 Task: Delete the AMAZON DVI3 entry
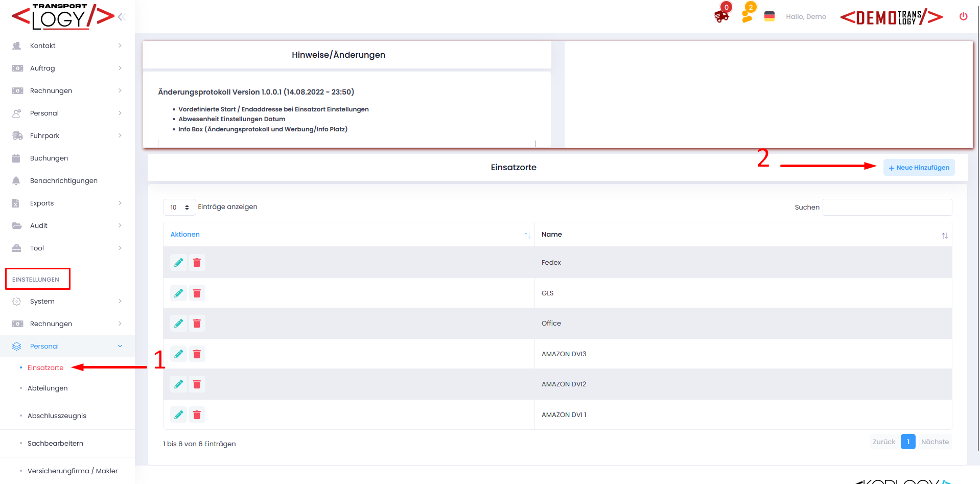click(x=197, y=354)
